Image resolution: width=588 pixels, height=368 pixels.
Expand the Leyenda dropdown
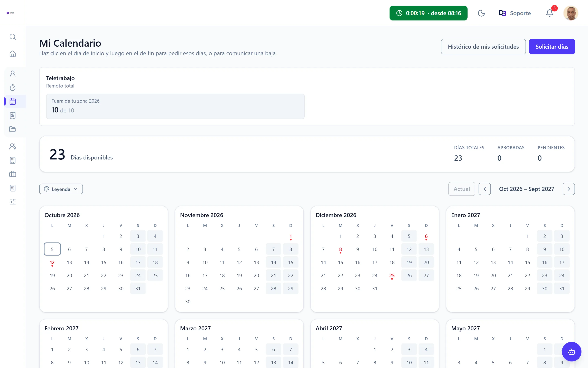point(61,189)
